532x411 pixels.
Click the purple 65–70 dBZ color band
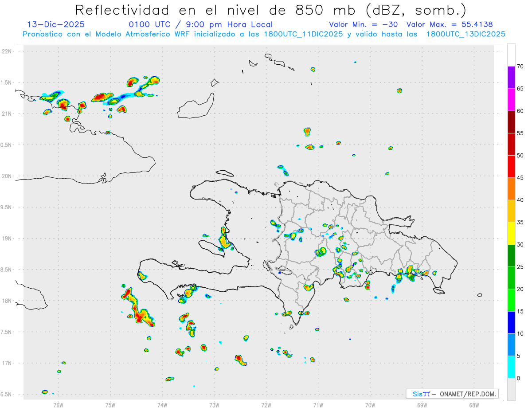click(511, 78)
